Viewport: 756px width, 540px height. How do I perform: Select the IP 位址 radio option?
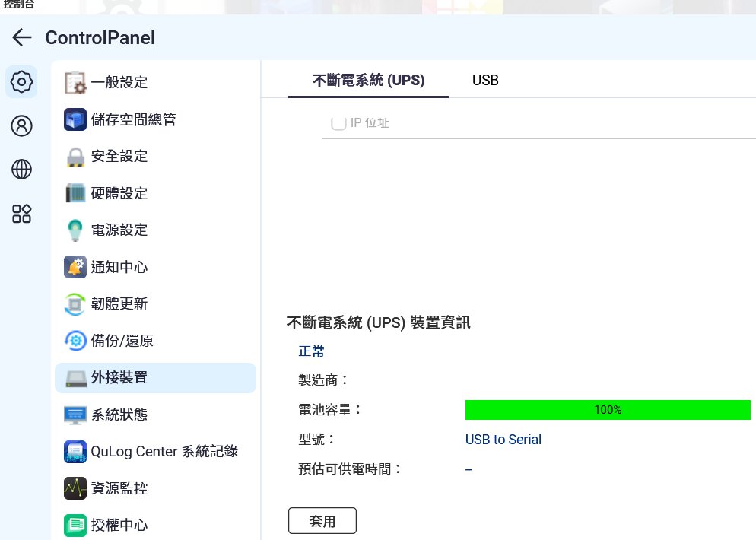(338, 122)
